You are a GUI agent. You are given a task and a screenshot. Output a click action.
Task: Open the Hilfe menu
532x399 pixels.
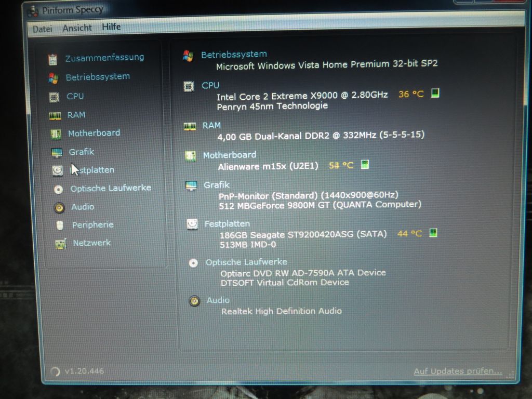pos(111,27)
